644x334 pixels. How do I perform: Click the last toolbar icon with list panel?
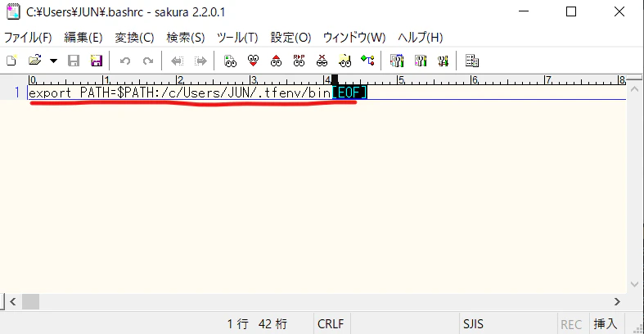pyautogui.click(x=472, y=61)
